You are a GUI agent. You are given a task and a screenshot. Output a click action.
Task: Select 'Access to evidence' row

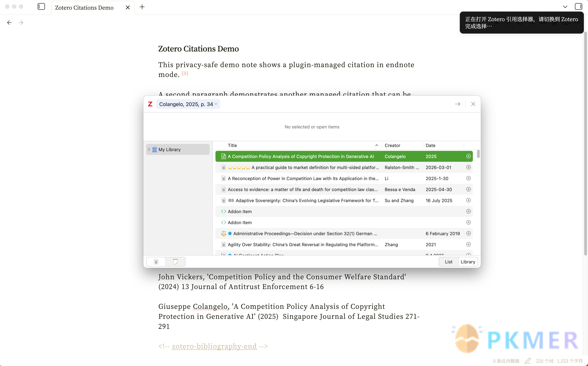[x=344, y=189]
